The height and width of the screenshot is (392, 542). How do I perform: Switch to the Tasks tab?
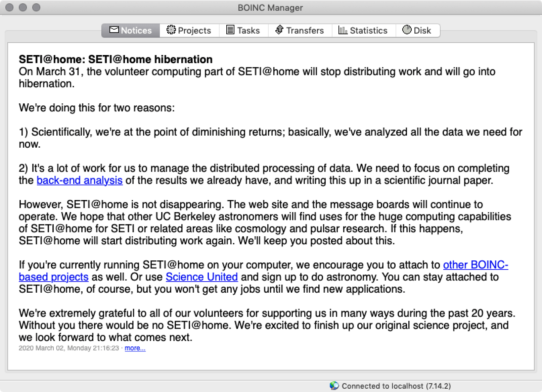pos(244,31)
